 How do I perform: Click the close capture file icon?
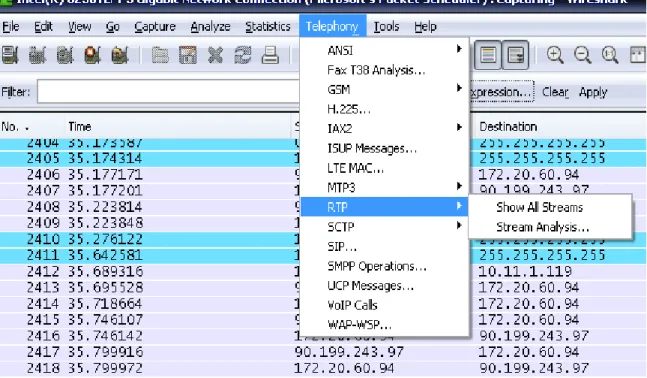pyautogui.click(x=215, y=55)
